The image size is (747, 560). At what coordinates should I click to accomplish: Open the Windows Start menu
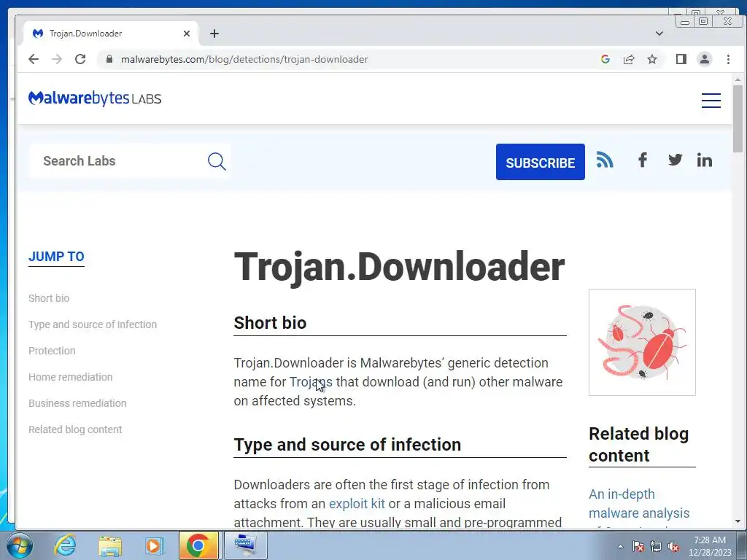coord(19,545)
